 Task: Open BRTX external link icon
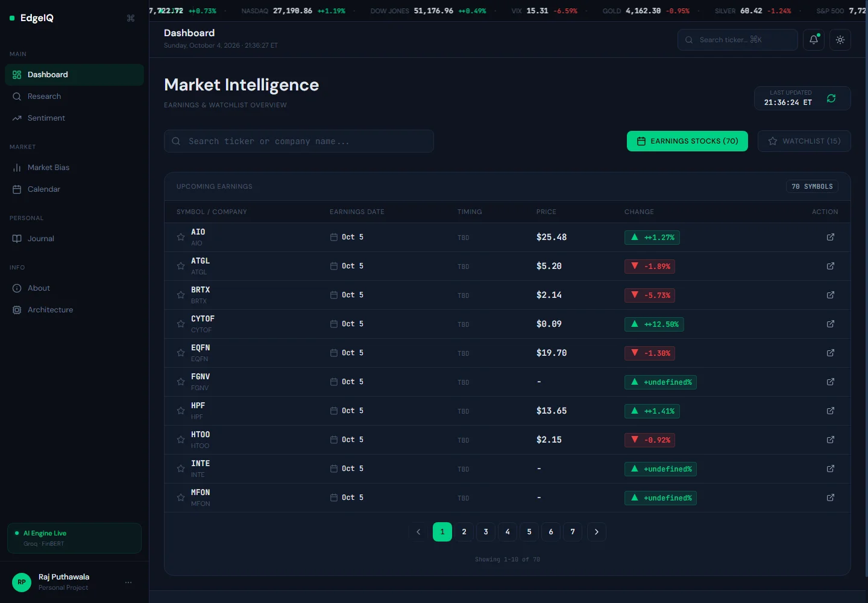point(831,295)
